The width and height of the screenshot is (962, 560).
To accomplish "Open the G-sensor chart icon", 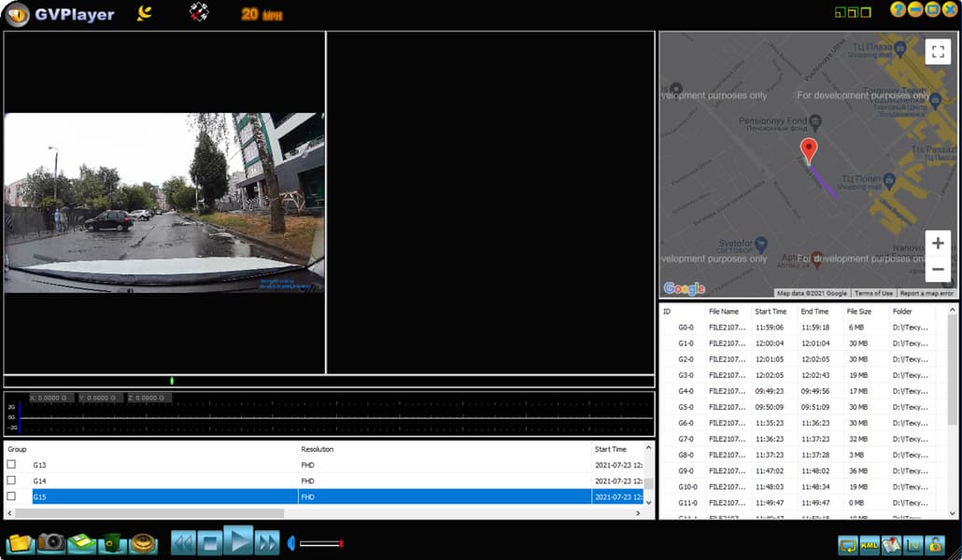I will coord(912,544).
